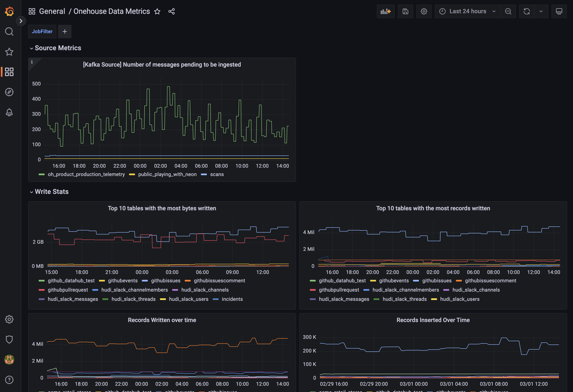Open Top 10 tables bytes written panel menu
Viewport: 573px width, 392px height.
coord(162,208)
